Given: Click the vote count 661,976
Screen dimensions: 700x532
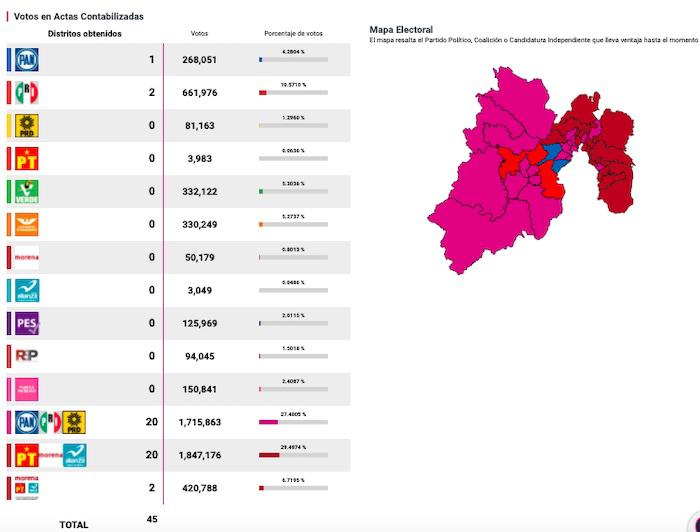Looking at the screenshot, I should [x=200, y=93].
